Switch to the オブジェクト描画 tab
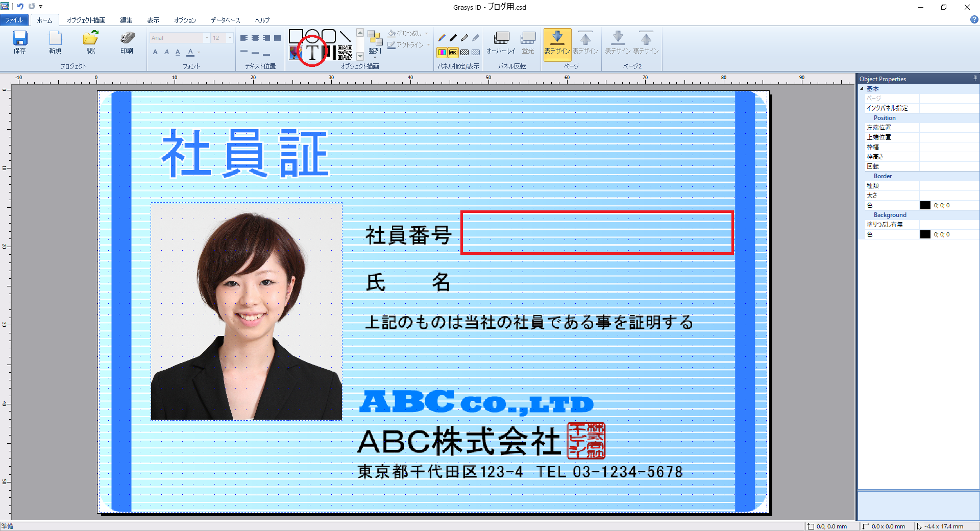 (86, 20)
